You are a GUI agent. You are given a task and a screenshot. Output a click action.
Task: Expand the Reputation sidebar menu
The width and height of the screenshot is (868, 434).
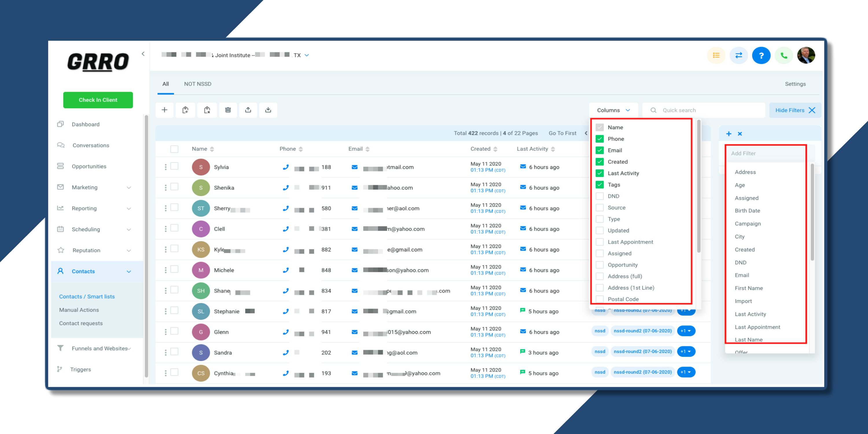click(x=129, y=250)
